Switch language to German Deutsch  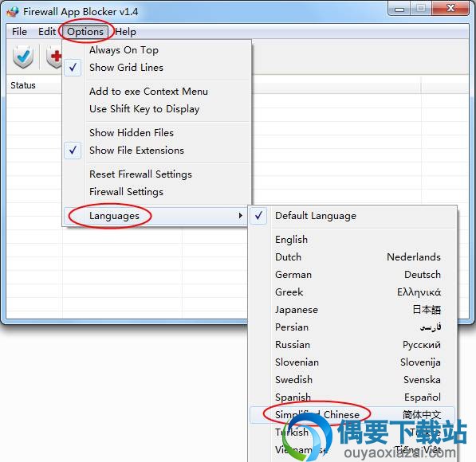click(x=352, y=275)
